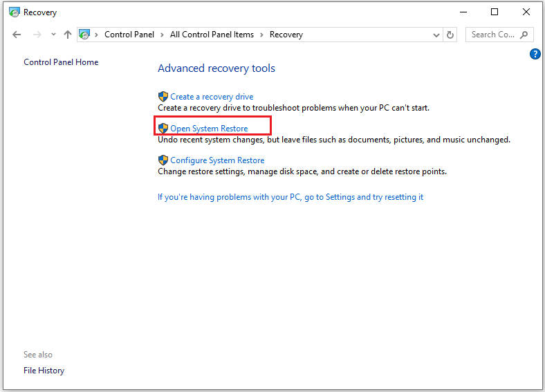545x392 pixels.
Task: Launch Open System Restore
Action: pyautogui.click(x=209, y=129)
